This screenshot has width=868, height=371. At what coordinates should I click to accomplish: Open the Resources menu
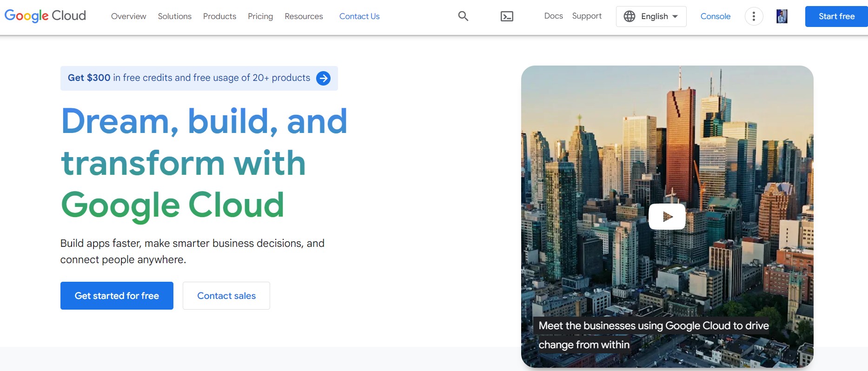[304, 16]
